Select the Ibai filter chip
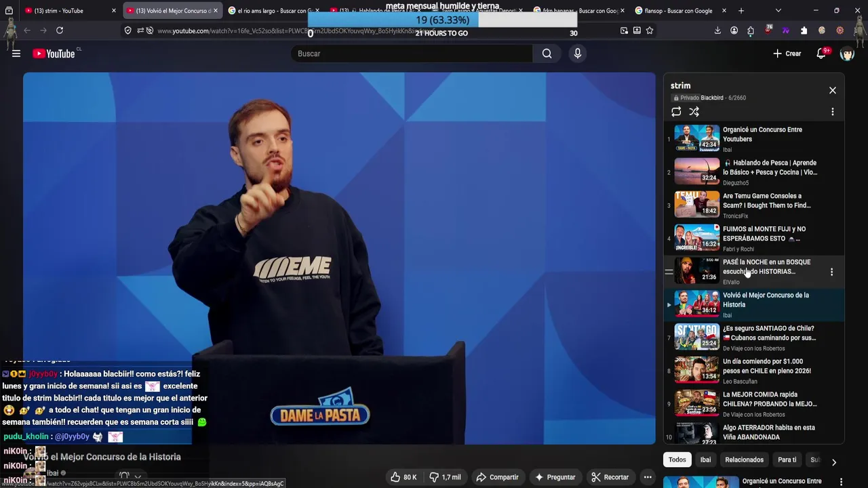 coord(705,460)
